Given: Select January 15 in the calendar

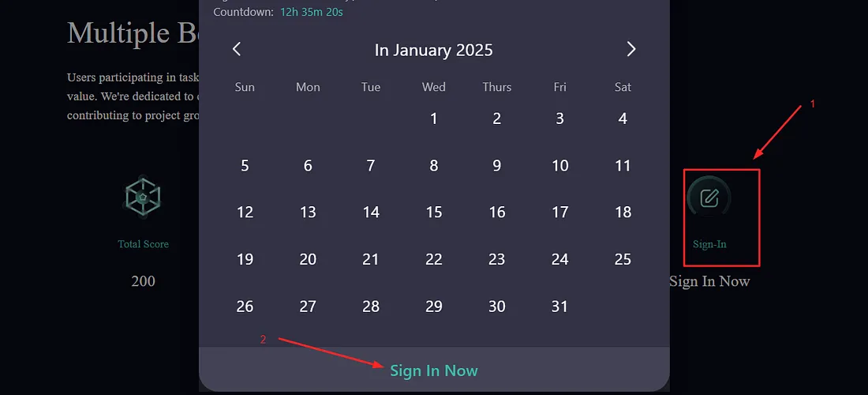Looking at the screenshot, I should point(434,213).
